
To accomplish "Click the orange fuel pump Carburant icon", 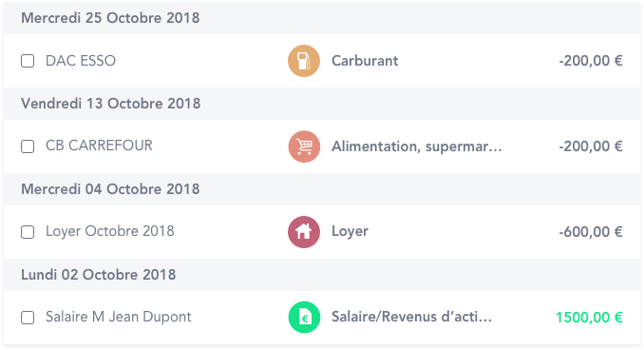I will [x=304, y=61].
